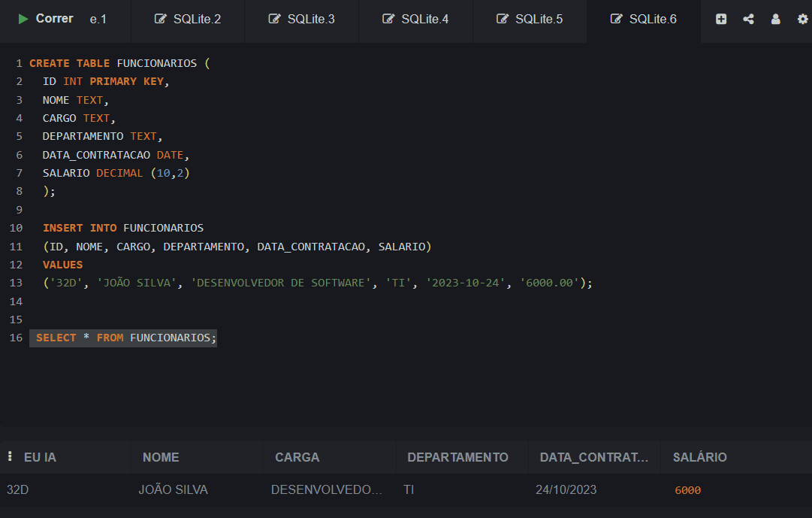The width and height of the screenshot is (812, 518).
Task: Select the SQLite.6 tab
Action: [x=643, y=20]
